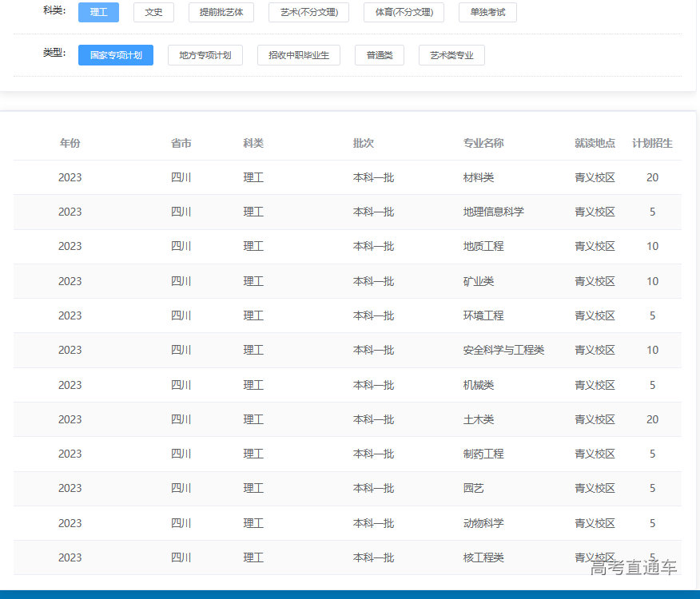Click the 专业名称 column header

[x=483, y=143]
